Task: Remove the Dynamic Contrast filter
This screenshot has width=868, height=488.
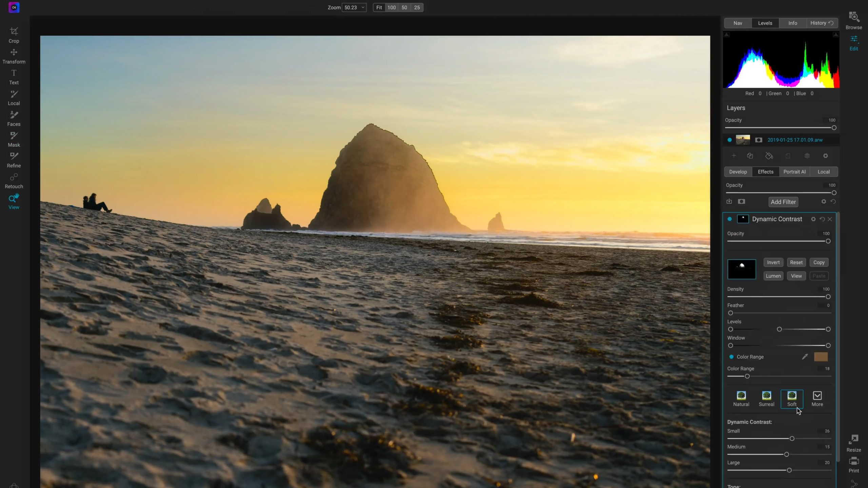Action: (x=830, y=219)
